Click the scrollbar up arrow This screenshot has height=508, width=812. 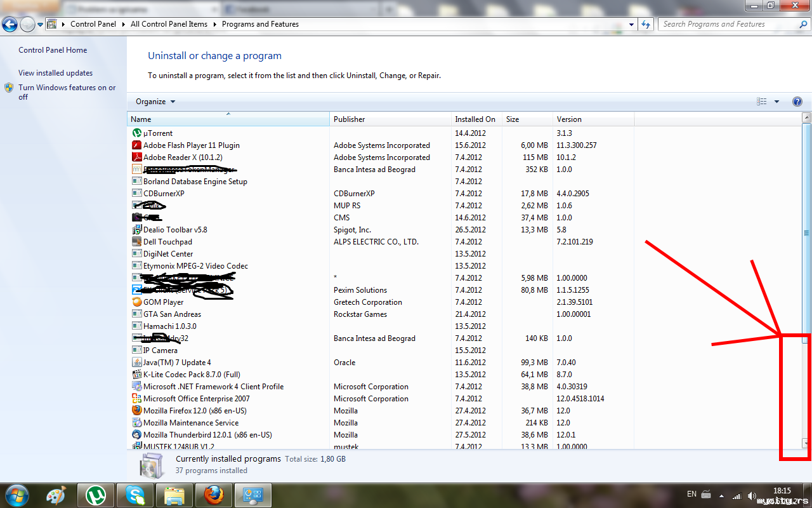(806, 117)
